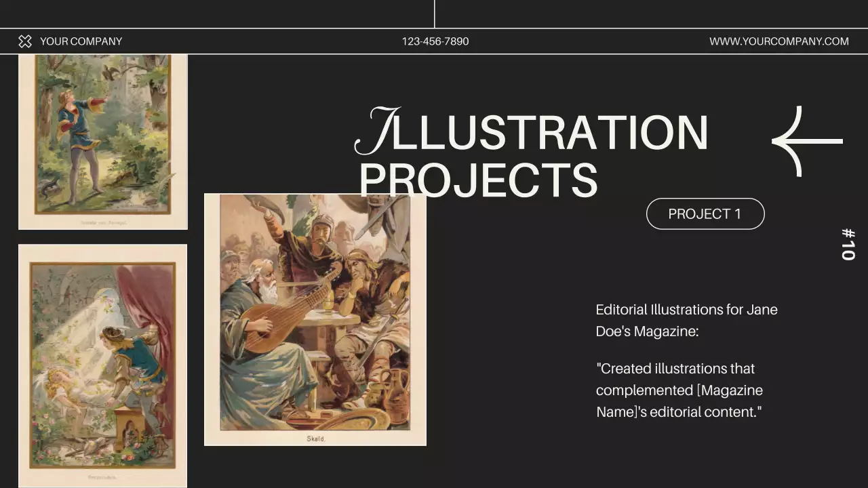The height and width of the screenshot is (488, 868).
Task: Click the vertical #10 page number
Action: [x=848, y=244]
